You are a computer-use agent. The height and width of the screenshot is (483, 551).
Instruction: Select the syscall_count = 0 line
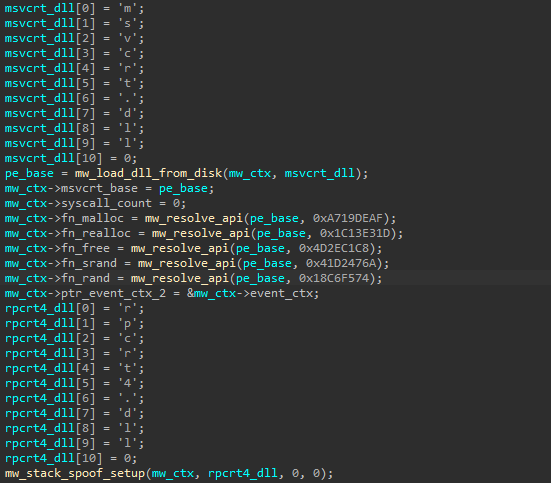tap(95, 203)
